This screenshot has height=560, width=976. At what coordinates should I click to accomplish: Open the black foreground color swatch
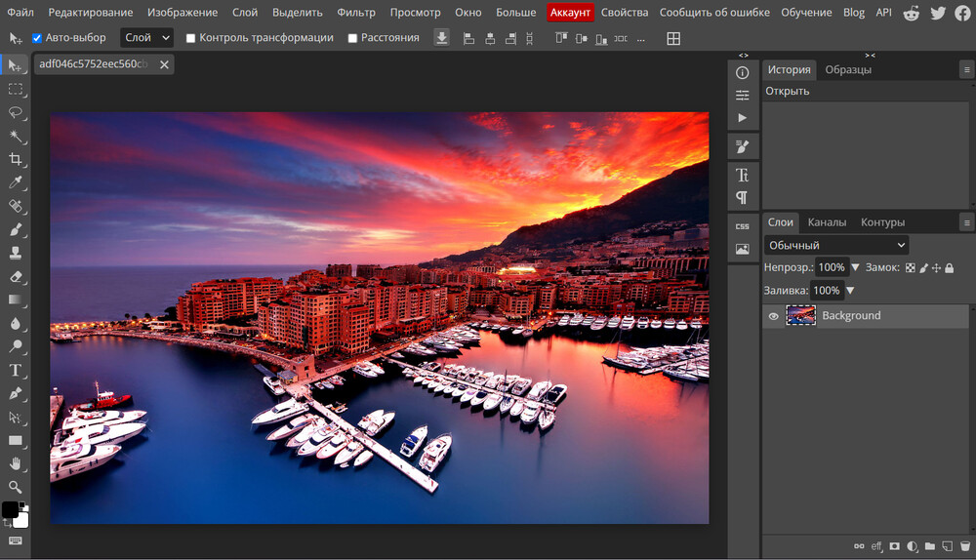(x=10, y=509)
